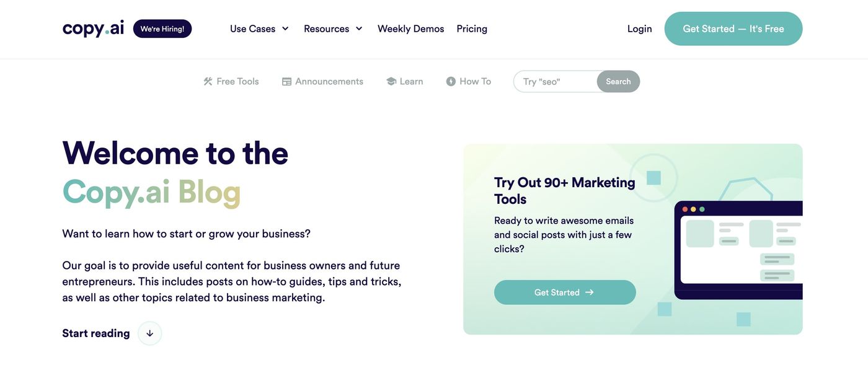This screenshot has height=391, width=868.
Task: Go to the Pricing page
Action: click(472, 29)
